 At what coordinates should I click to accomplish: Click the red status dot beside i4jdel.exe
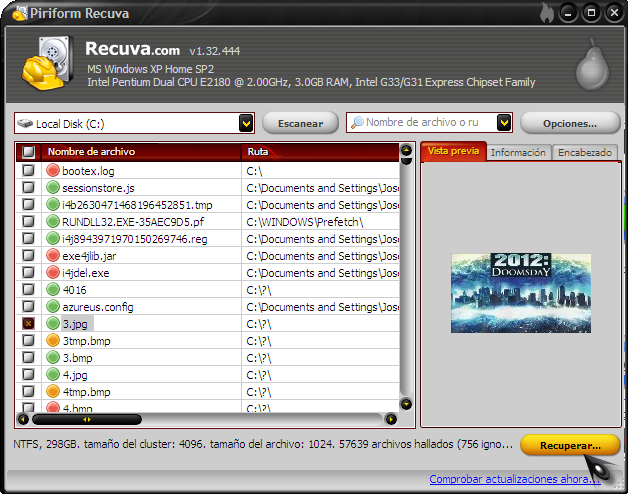(x=53, y=272)
